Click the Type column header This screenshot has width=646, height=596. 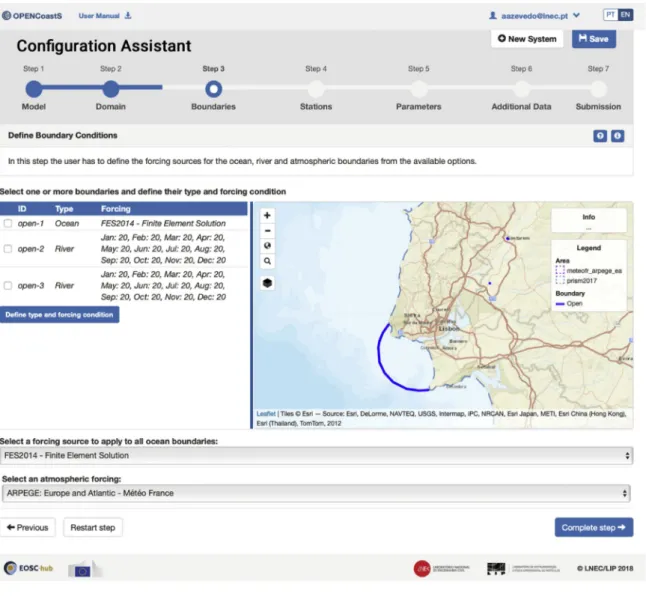point(64,209)
